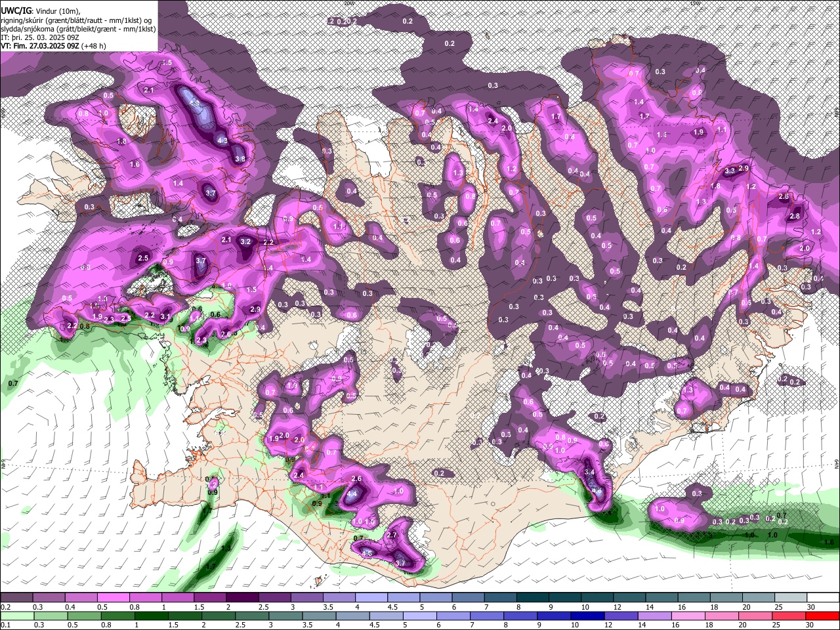Click the '2.8' snowfall value near the east coast
840x630 pixels.
tap(795, 216)
